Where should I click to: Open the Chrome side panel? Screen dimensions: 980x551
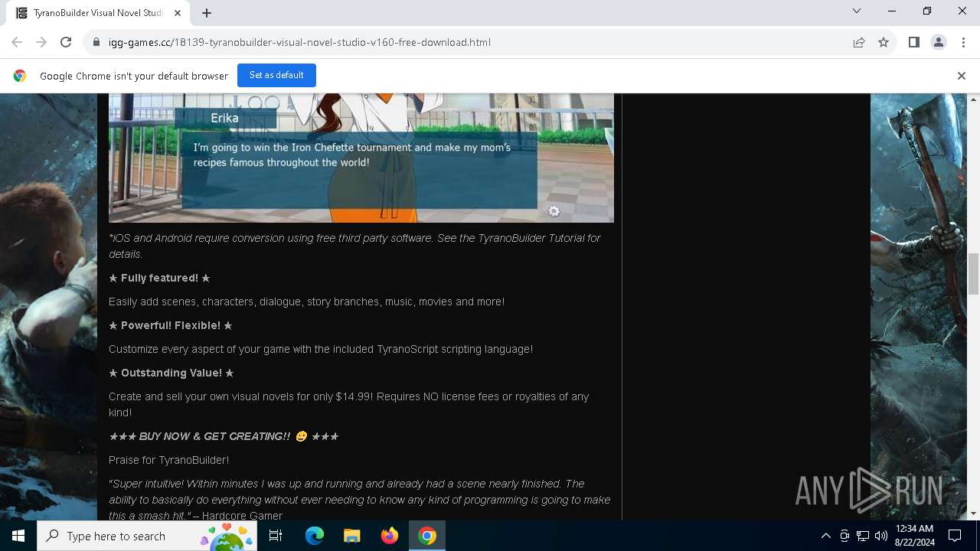pyautogui.click(x=913, y=42)
